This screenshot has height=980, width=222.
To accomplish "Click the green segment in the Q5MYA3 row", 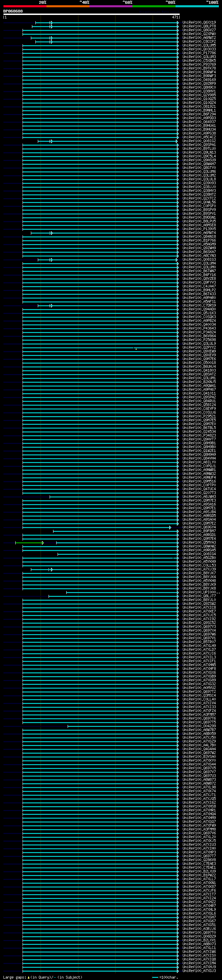I will (29, 543).
